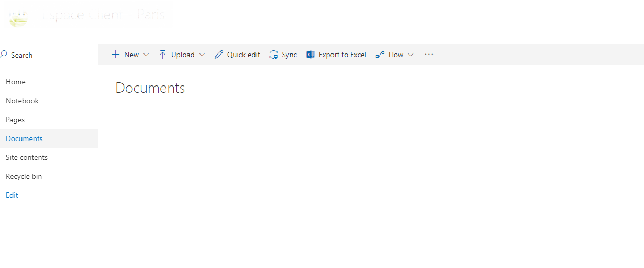Open Site contents in the sidebar

[27, 157]
